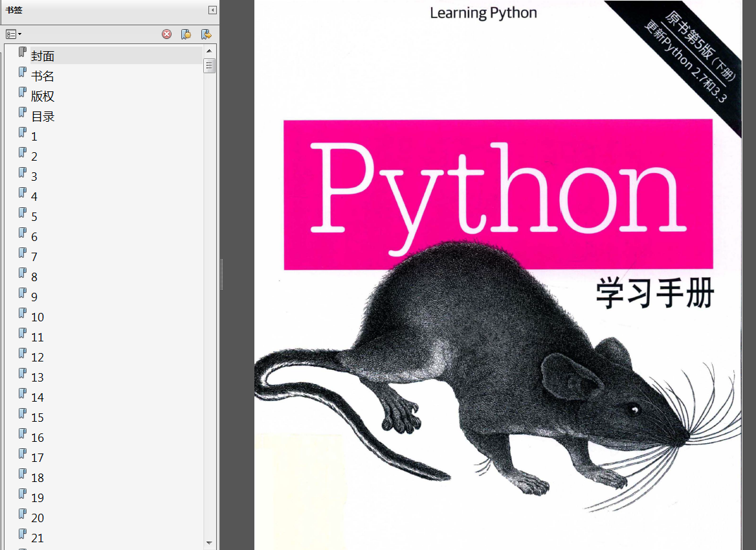Click the bookmark icon beside entry 13
Image resolution: width=756 pixels, height=550 pixels.
pyautogui.click(x=22, y=373)
